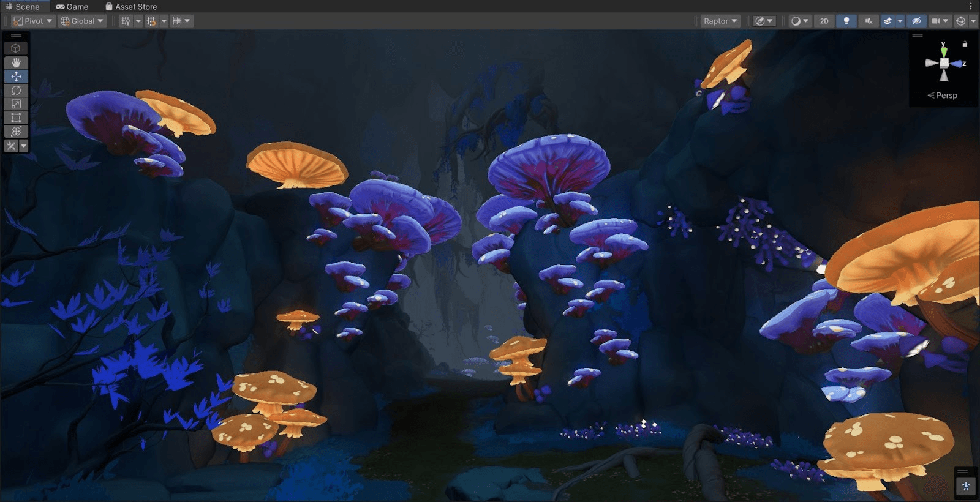Open the Pivot handle position dropdown
The image size is (980, 502).
(34, 21)
